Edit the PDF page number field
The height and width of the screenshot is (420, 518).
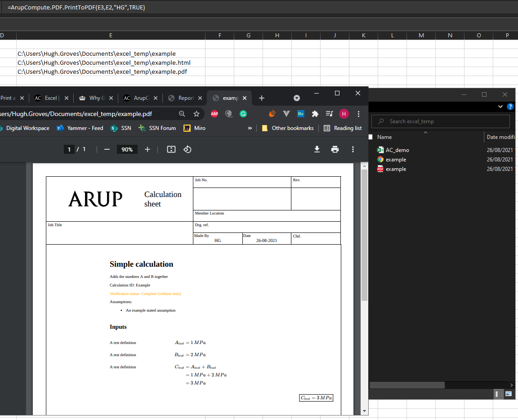(x=69, y=149)
